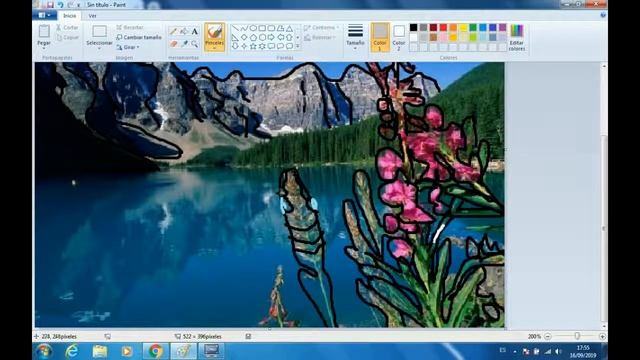Activate the Color 2 selector
This screenshot has width=640, height=360.
click(x=399, y=37)
